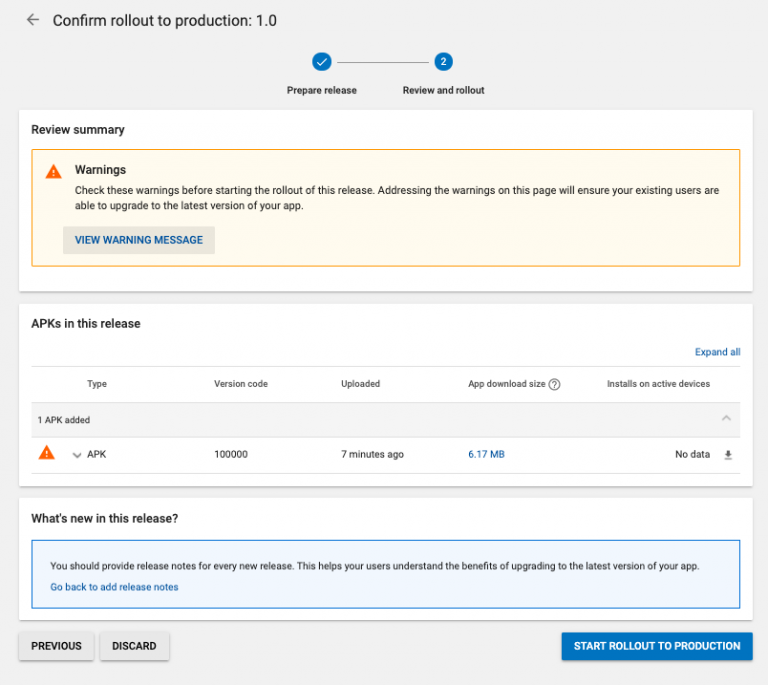
Task: Click Go back to add release notes
Action: click(114, 587)
